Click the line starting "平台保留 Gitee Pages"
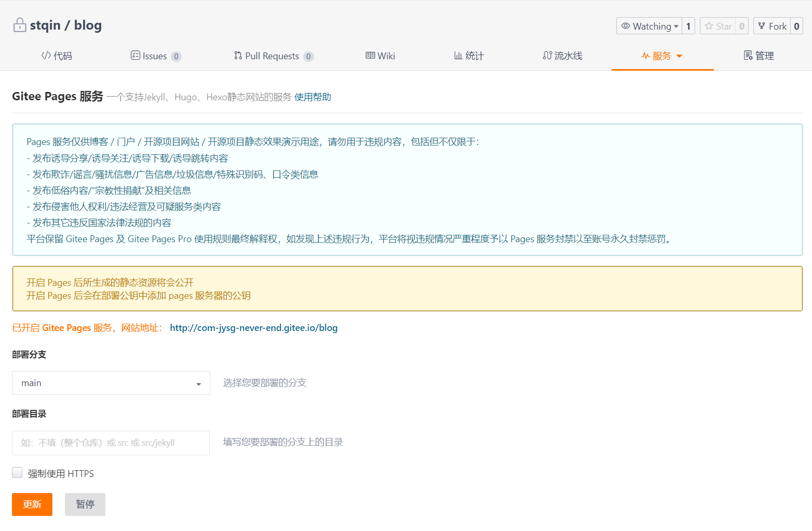 pyautogui.click(x=350, y=239)
